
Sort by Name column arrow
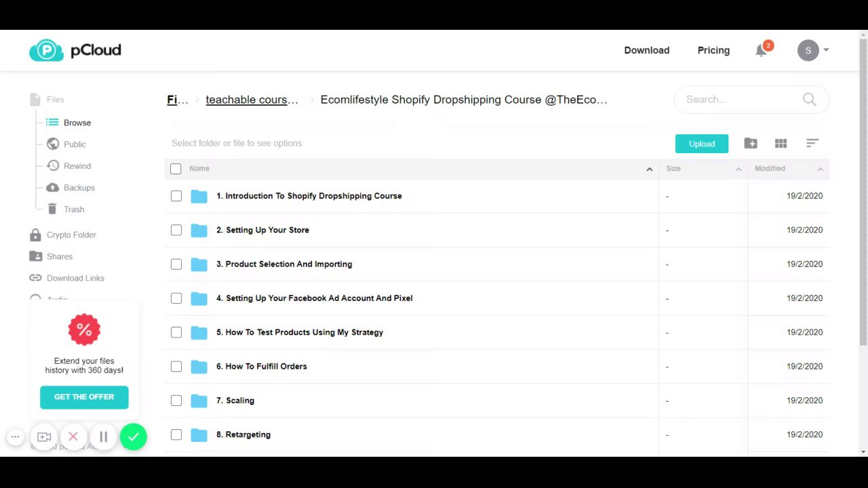pos(649,169)
